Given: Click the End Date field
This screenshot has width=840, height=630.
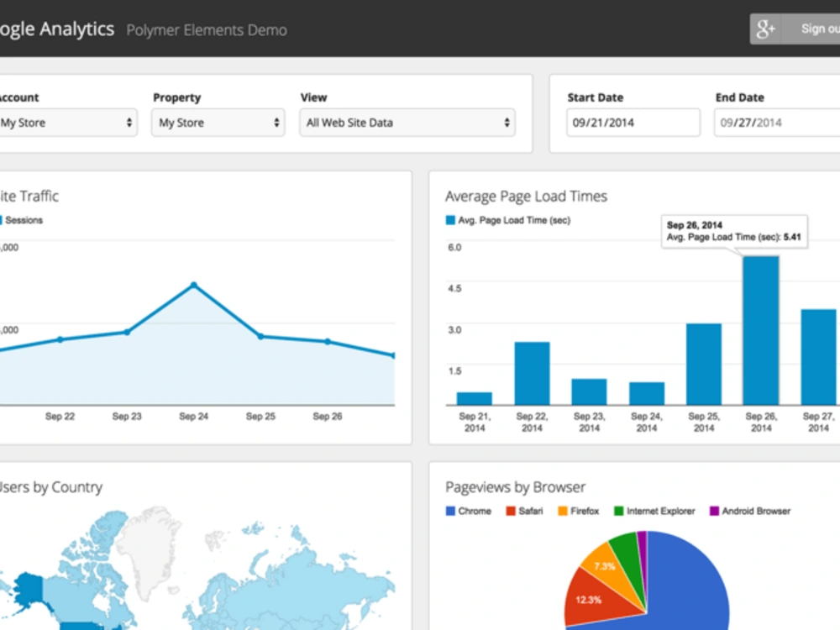Looking at the screenshot, I should (x=777, y=123).
